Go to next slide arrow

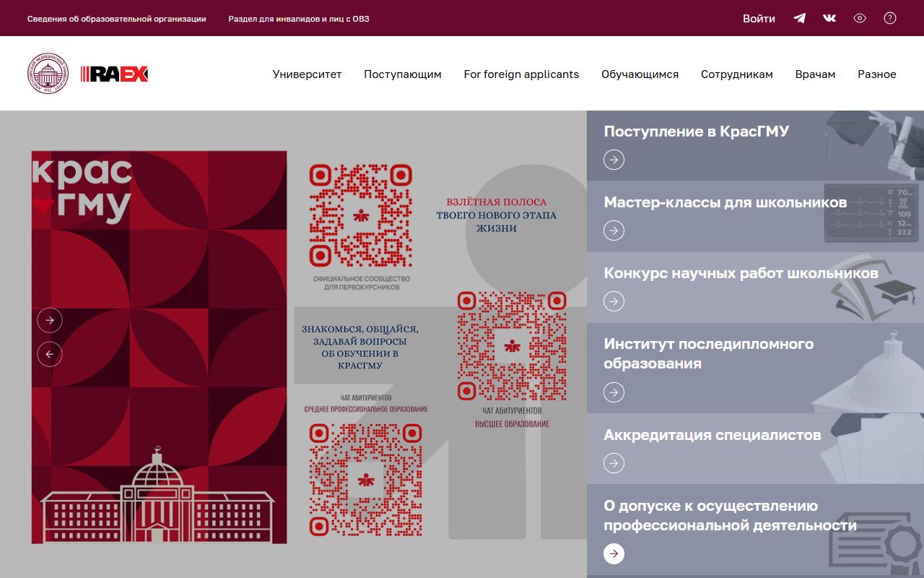(50, 319)
